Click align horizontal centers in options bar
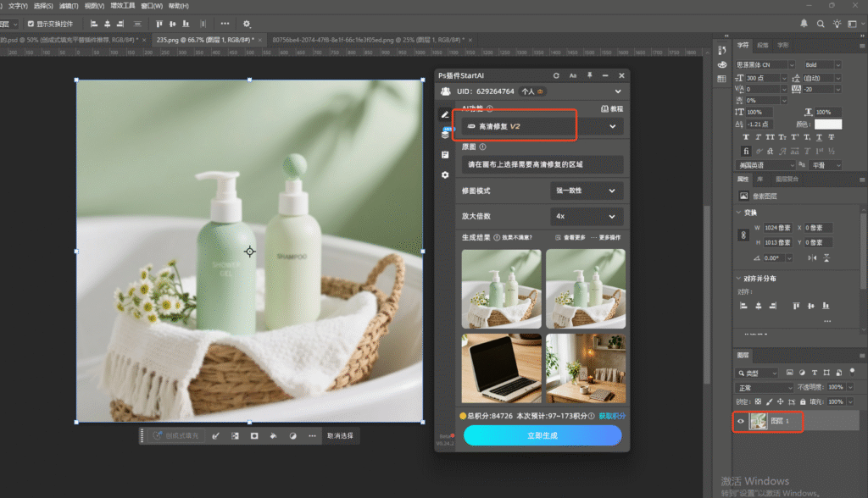The height and width of the screenshot is (498, 868). coord(107,24)
